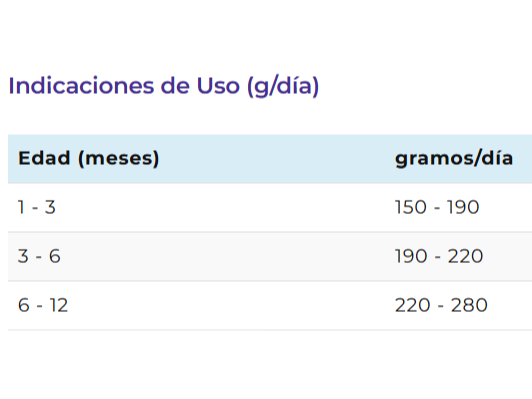Click the blue table header row background
532x399 pixels.
point(270,159)
